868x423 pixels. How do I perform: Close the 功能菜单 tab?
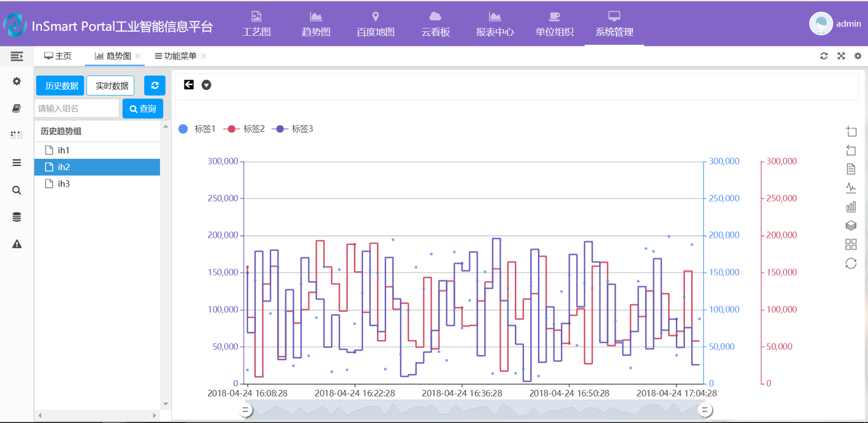pyautogui.click(x=203, y=56)
